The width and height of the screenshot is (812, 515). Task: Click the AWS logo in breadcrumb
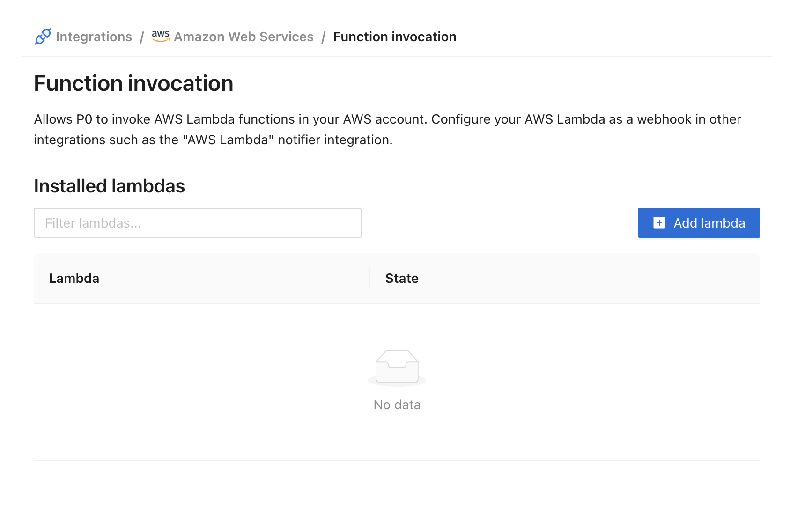161,36
